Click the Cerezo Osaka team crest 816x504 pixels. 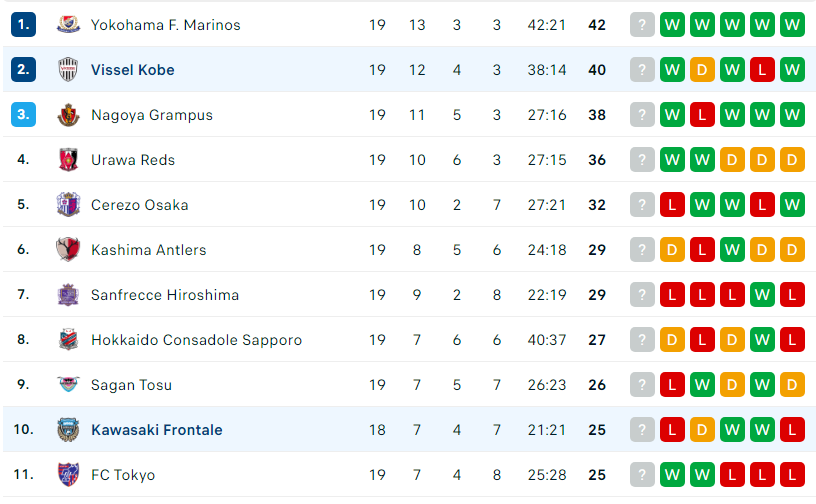point(68,205)
